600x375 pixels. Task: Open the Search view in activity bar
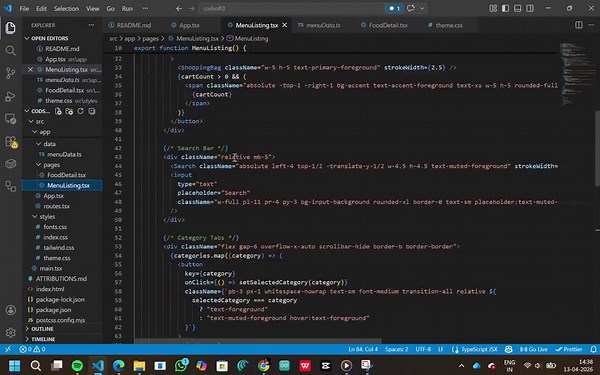coord(10,51)
